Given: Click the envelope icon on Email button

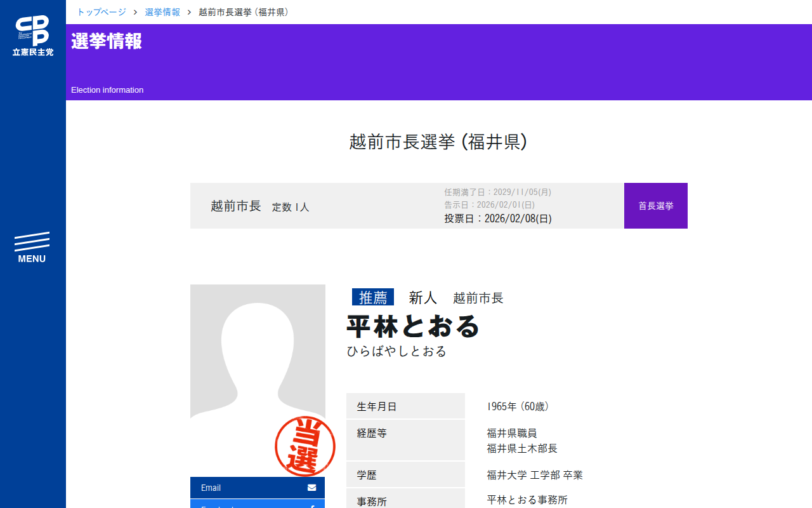Looking at the screenshot, I should [311, 488].
